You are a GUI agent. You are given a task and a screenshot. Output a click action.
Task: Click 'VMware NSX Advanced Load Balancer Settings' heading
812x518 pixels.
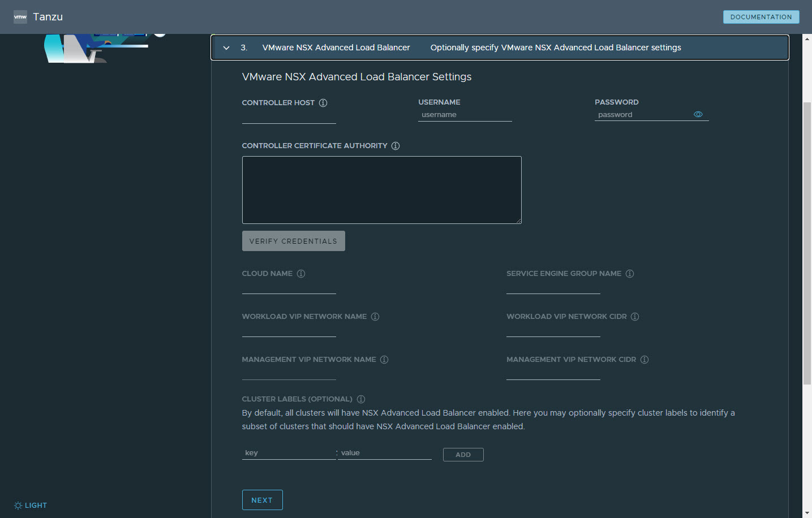pos(356,77)
